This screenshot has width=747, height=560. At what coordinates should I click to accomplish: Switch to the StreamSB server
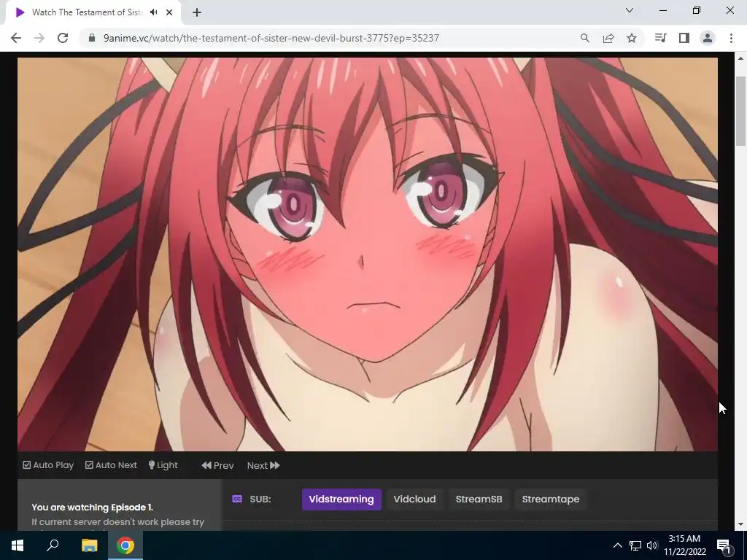479,499
